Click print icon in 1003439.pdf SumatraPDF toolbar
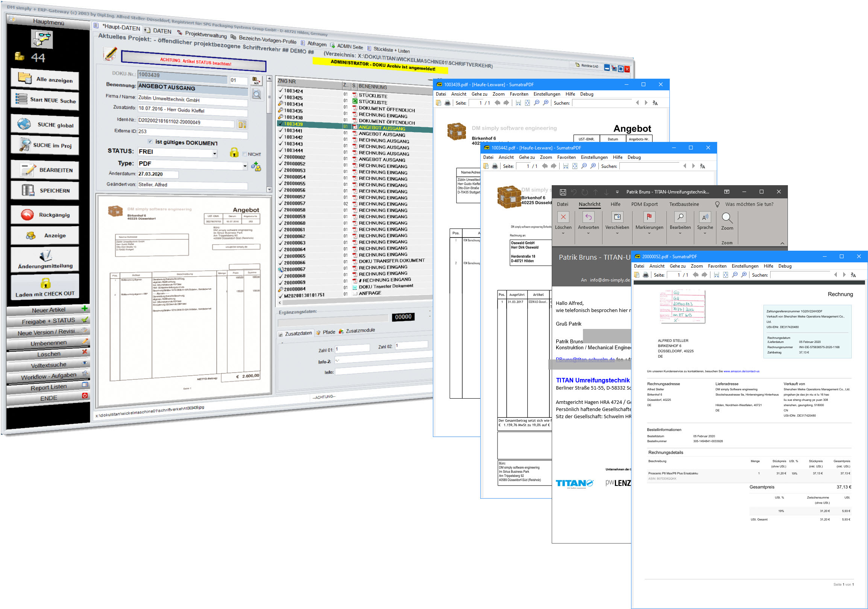This screenshot has height=609, width=868. point(448,103)
